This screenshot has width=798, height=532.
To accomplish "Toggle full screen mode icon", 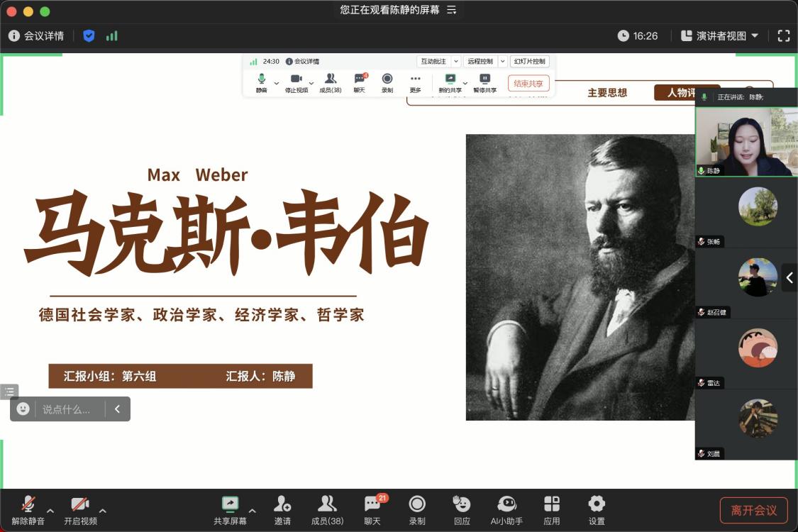I will [x=783, y=35].
